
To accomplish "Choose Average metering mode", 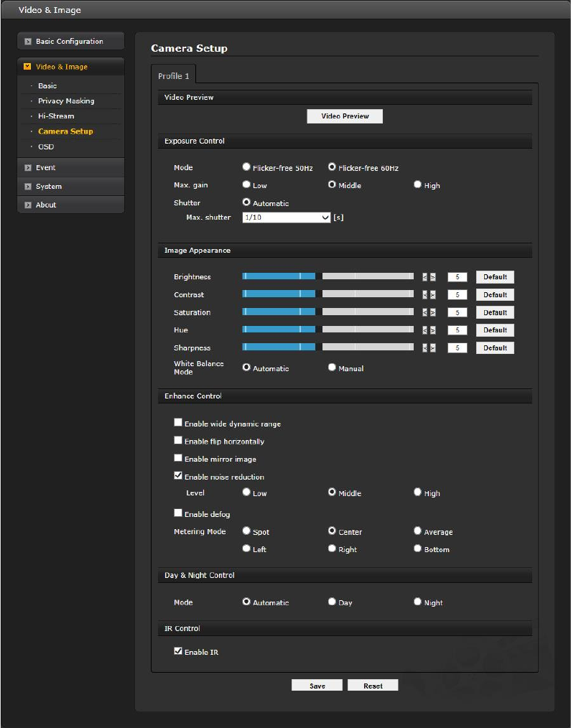I will (x=417, y=531).
